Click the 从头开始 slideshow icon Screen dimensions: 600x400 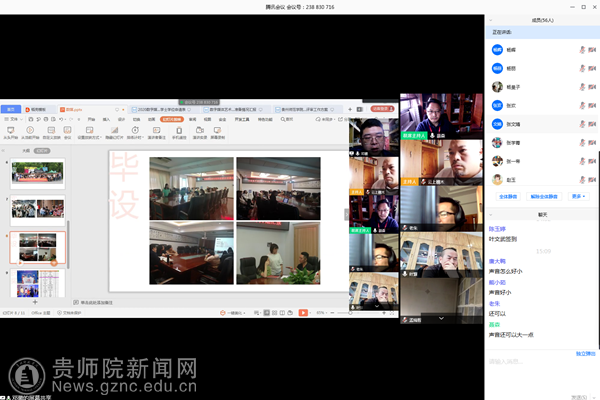10,129
